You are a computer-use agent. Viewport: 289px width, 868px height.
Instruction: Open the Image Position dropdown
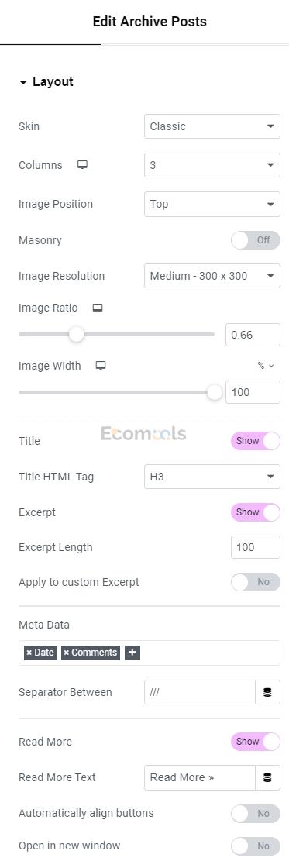coord(212,205)
